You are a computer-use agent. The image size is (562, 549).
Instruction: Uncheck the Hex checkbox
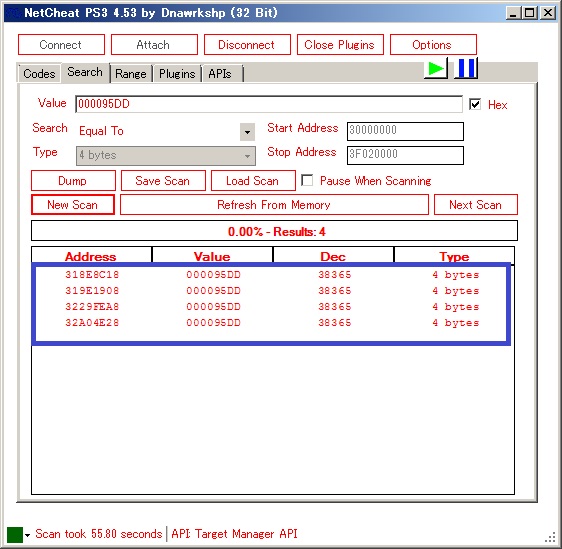(x=475, y=104)
